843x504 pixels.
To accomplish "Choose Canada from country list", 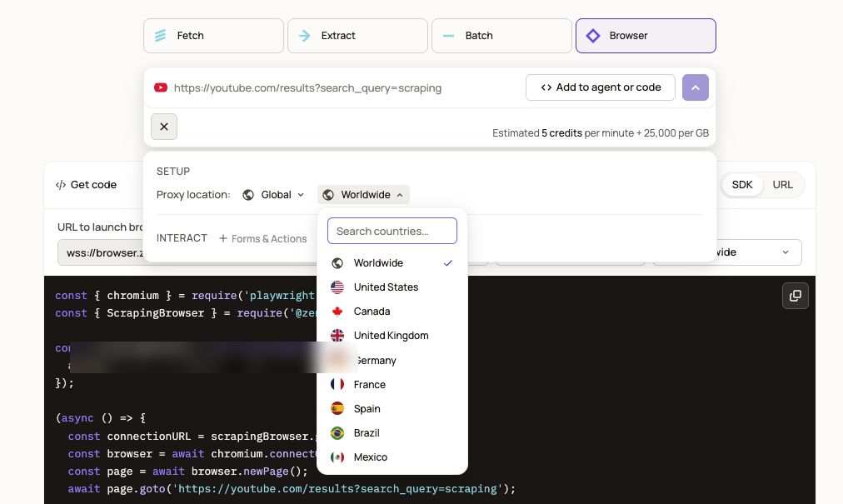I will click(392, 312).
